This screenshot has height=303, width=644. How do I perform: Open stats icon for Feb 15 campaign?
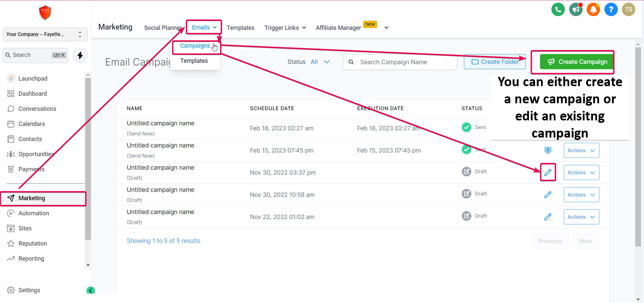coord(548,150)
